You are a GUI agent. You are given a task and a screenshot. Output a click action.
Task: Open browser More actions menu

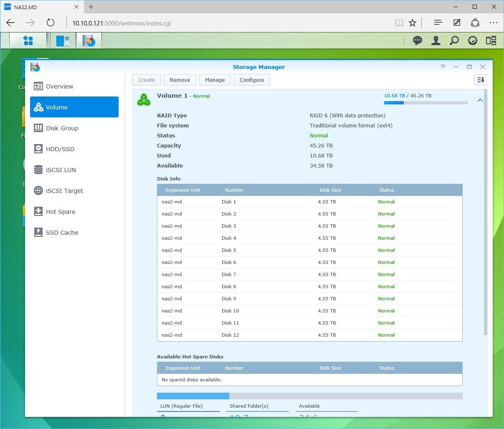click(494, 23)
